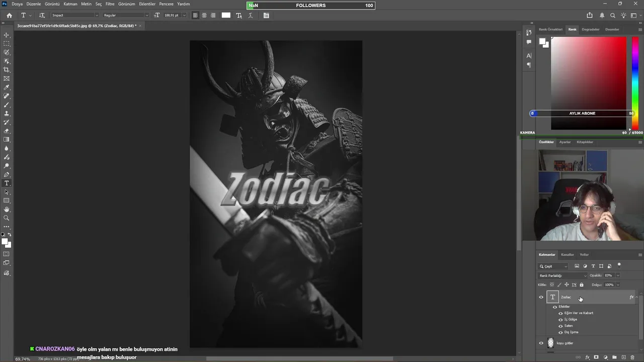Open the blend mode Renk Parlaklığı dropdown
The height and width of the screenshot is (362, 644).
562,276
